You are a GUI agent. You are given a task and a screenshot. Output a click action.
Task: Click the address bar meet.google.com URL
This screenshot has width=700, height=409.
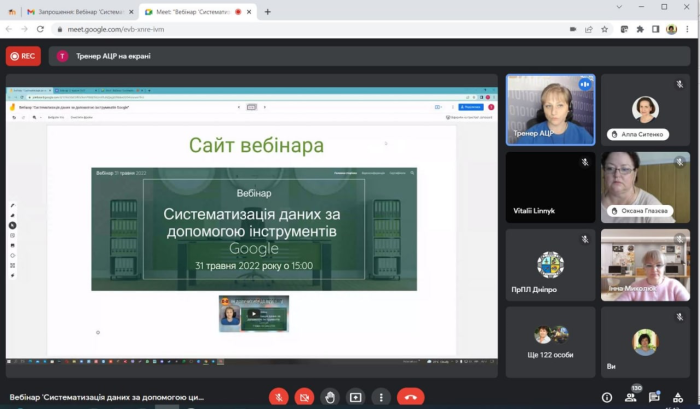coord(116,29)
